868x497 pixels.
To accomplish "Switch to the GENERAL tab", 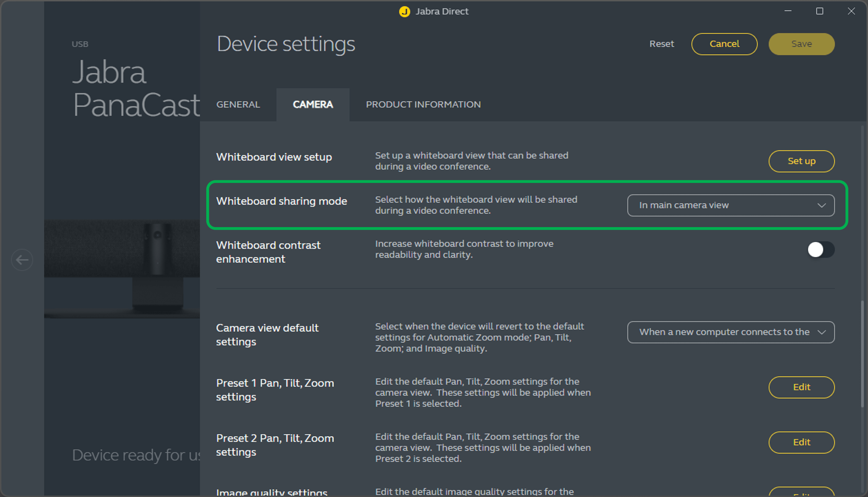I will click(238, 104).
